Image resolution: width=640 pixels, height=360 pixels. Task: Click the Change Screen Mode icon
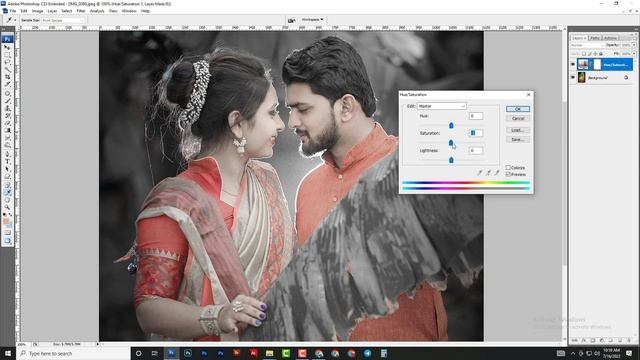pos(7,241)
